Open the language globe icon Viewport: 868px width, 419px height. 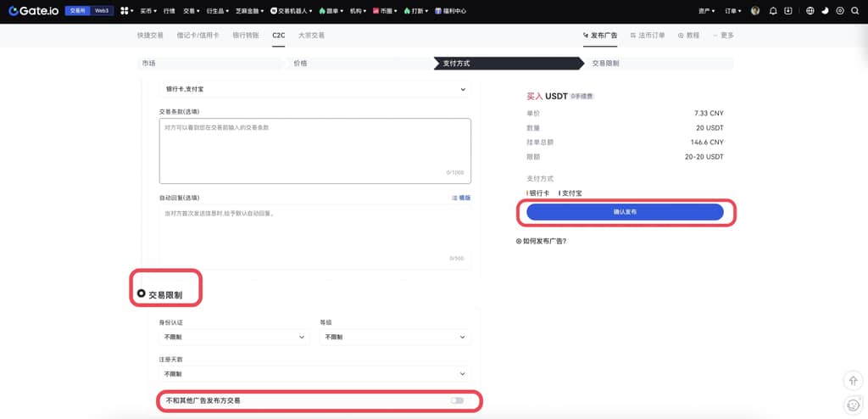pos(810,11)
